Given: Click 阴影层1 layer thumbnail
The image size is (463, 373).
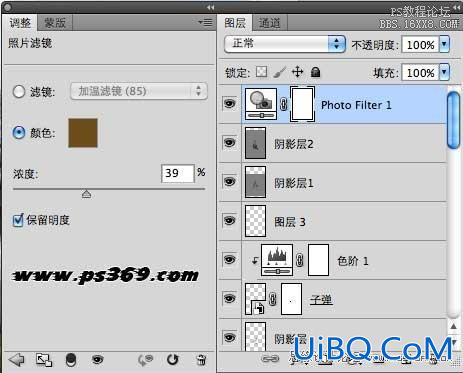Looking at the screenshot, I should 255,182.
